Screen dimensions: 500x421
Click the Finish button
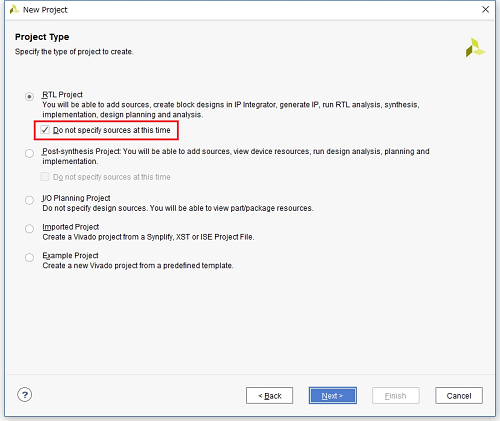tap(396, 396)
